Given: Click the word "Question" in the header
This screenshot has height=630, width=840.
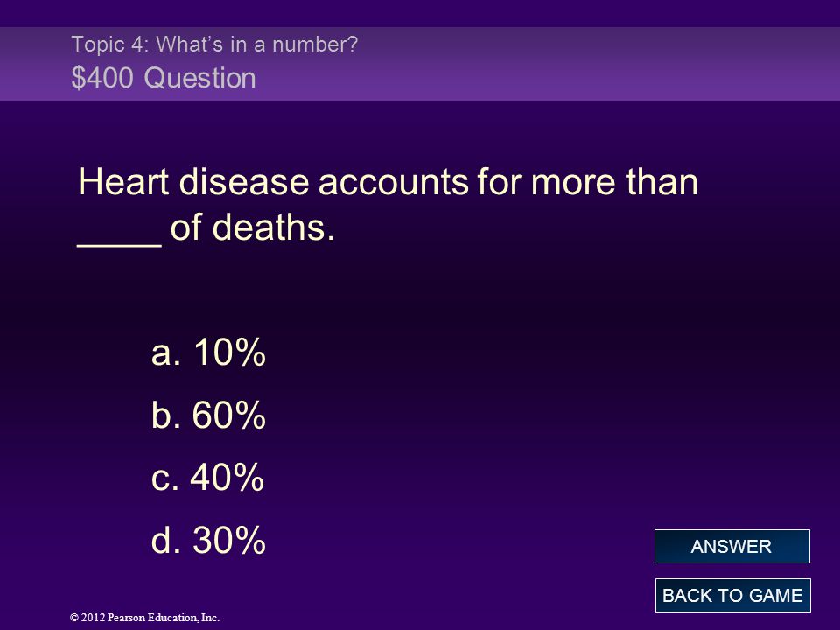Looking at the screenshot, I should 199,78.
